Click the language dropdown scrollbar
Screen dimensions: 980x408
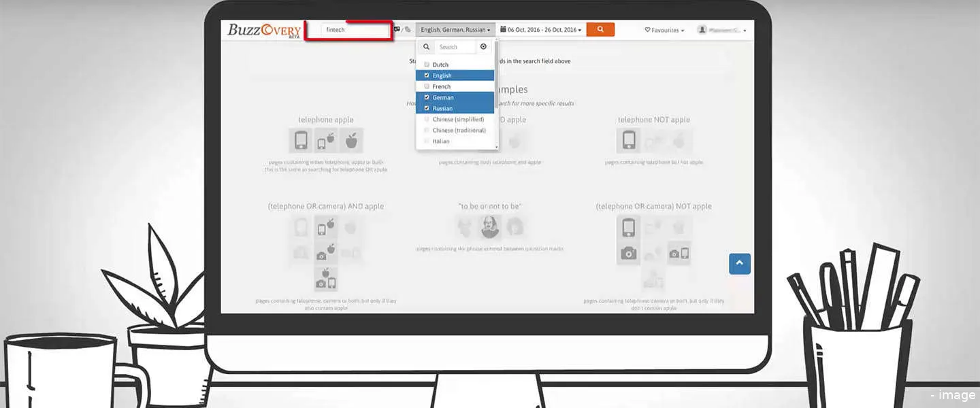coord(497,95)
